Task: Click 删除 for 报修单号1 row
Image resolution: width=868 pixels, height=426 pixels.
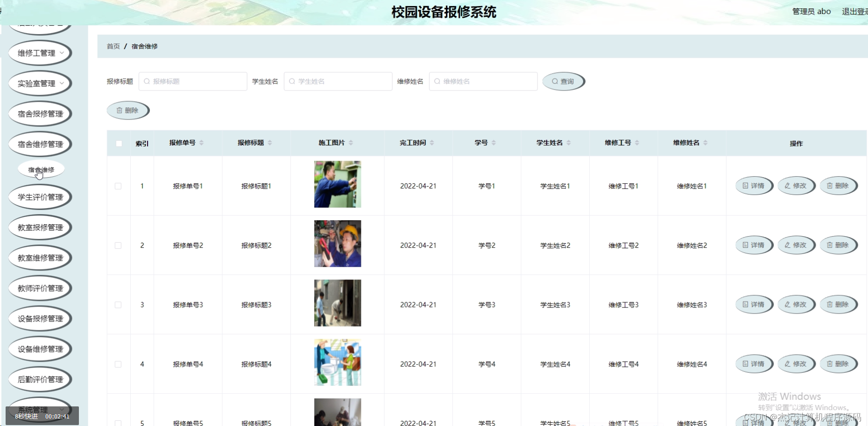Action: (839, 186)
